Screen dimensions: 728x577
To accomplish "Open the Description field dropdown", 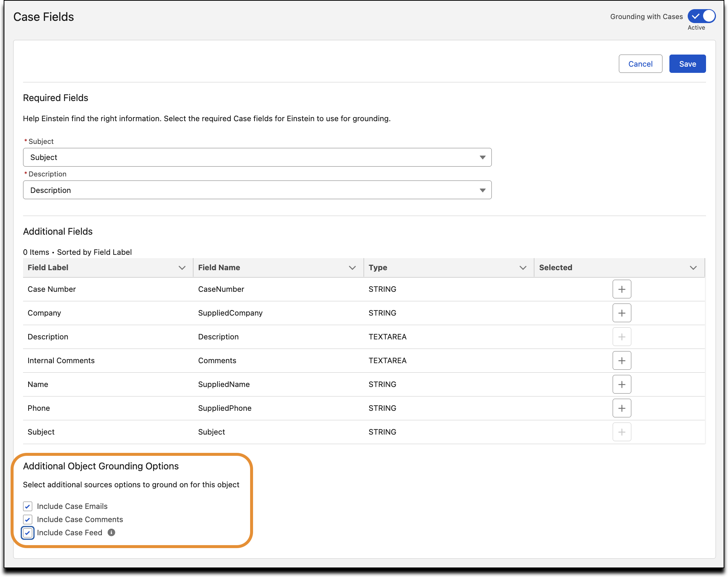I will pyautogui.click(x=257, y=190).
